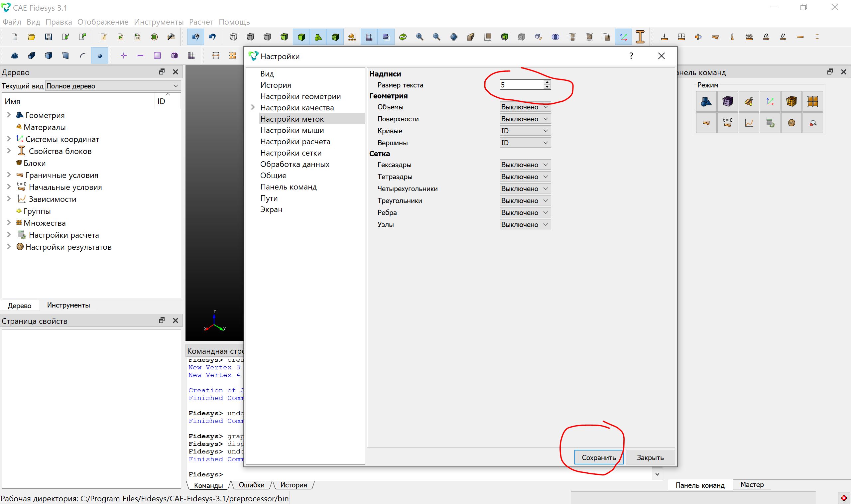Open the Инструменты menu
Viewport: 851px width, 504px height.
(159, 22)
